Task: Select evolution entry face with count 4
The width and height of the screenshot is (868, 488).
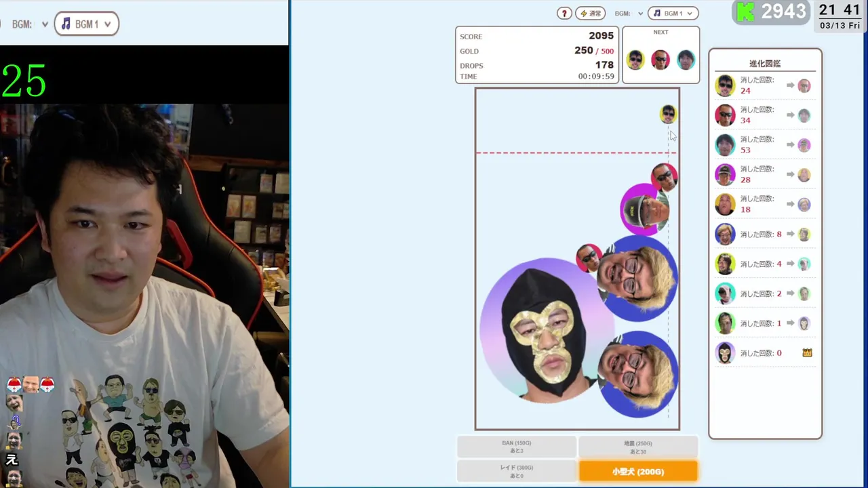Action: tap(725, 264)
